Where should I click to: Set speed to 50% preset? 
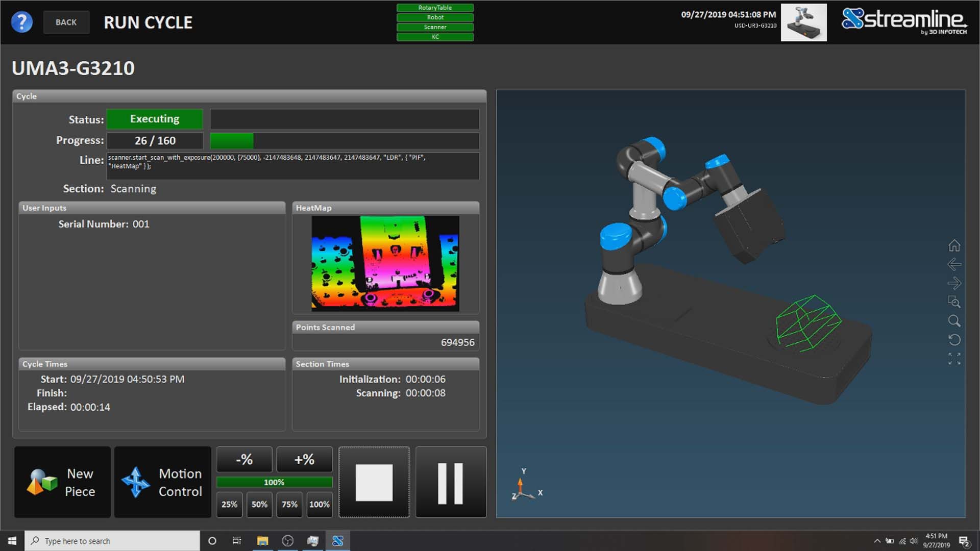click(259, 505)
